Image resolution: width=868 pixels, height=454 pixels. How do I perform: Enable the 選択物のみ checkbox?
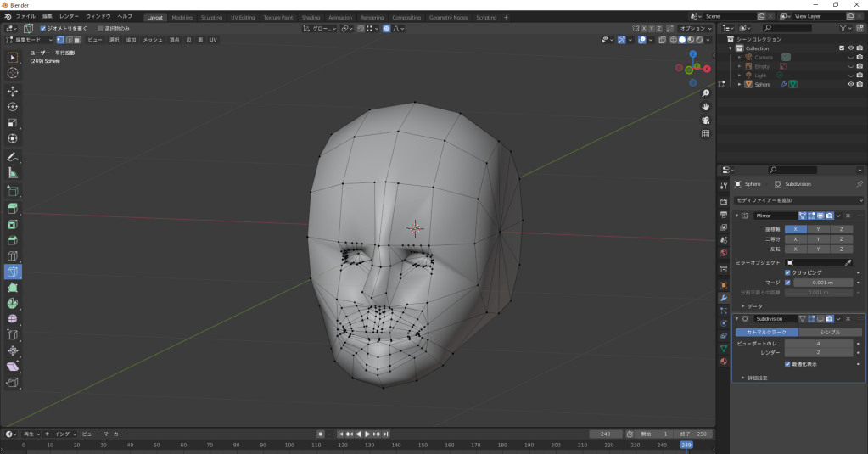(98, 28)
